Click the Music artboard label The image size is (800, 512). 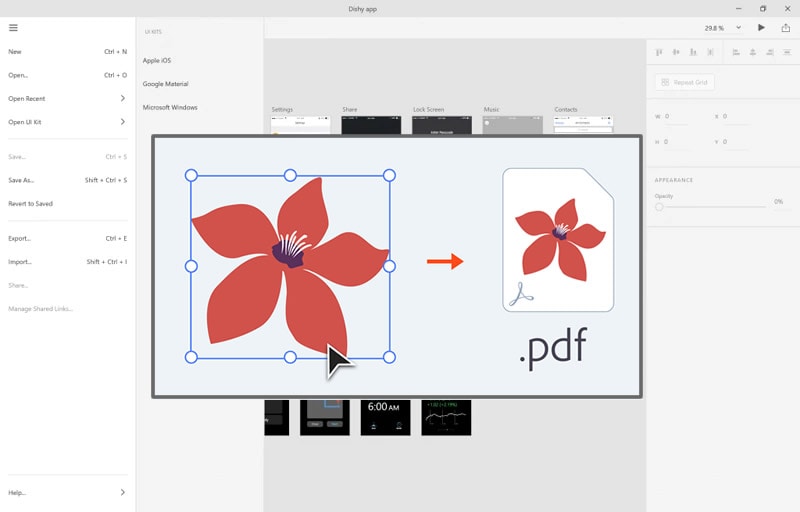click(491, 110)
